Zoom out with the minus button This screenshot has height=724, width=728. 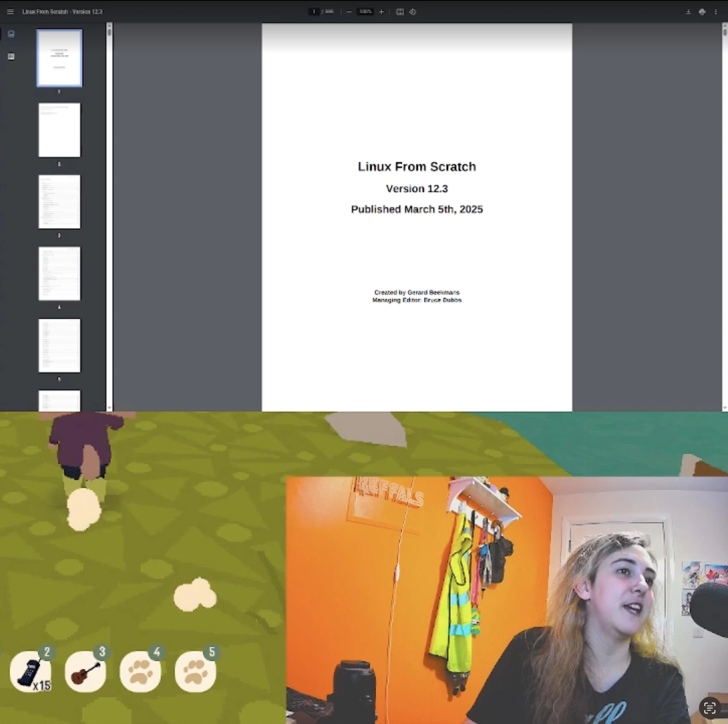coord(349,11)
